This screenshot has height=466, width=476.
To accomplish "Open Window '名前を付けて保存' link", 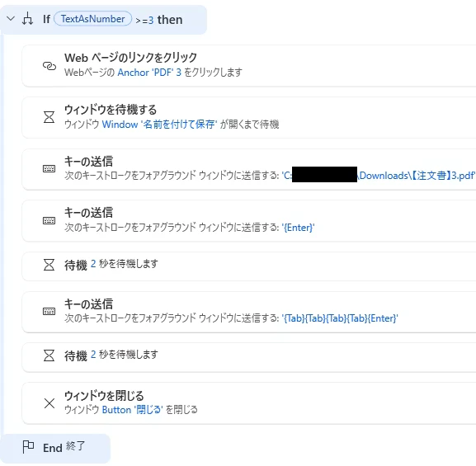I will point(159,125).
